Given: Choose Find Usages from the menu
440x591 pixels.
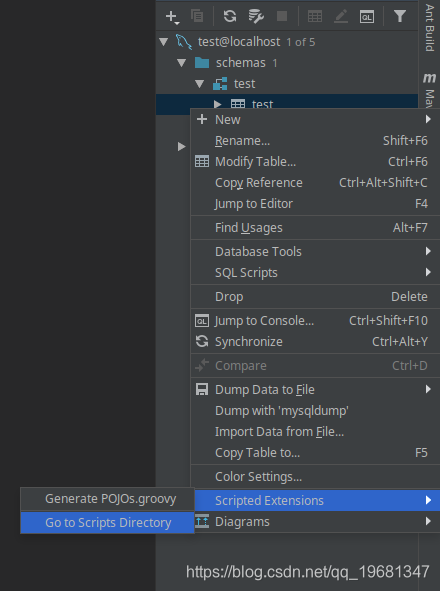Looking at the screenshot, I should pyautogui.click(x=315, y=228).
